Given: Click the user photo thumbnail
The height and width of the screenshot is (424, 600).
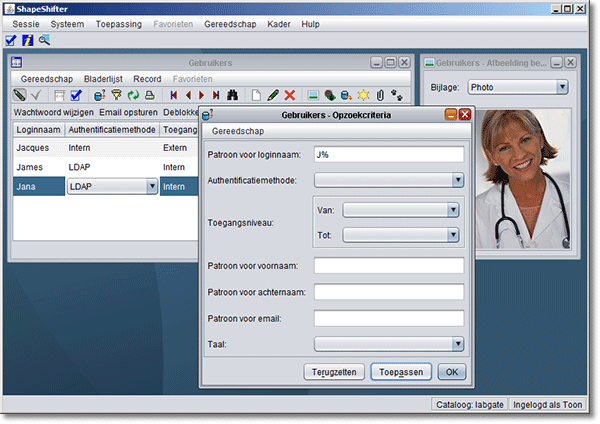Looking at the screenshot, I should 523,179.
